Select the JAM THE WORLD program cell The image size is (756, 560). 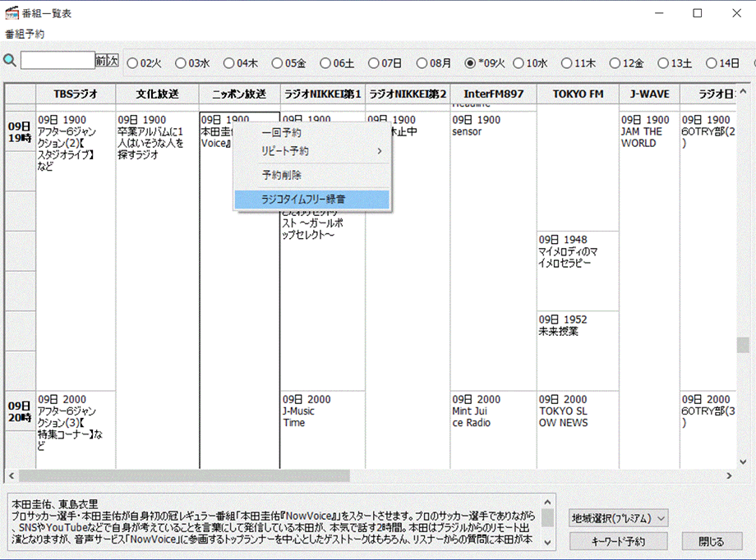tap(649, 290)
